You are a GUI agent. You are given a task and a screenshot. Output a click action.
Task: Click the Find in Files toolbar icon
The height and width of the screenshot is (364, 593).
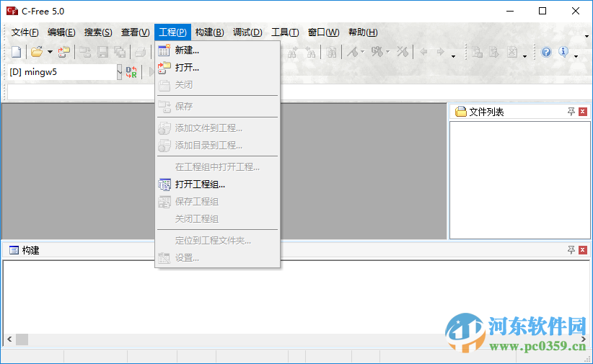click(331, 52)
